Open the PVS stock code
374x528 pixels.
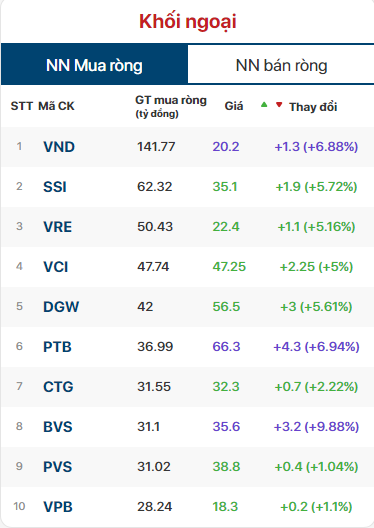(58, 467)
